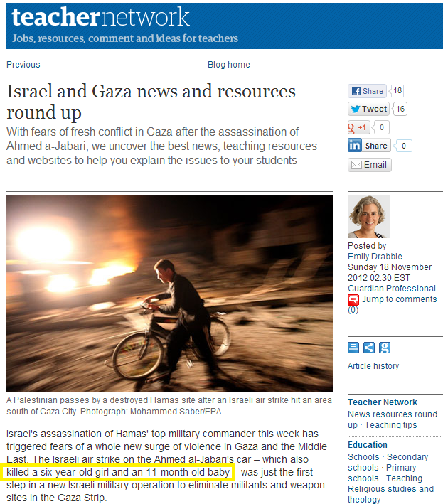Open the Teaching tips link
The image size is (443, 504).
[390, 425]
